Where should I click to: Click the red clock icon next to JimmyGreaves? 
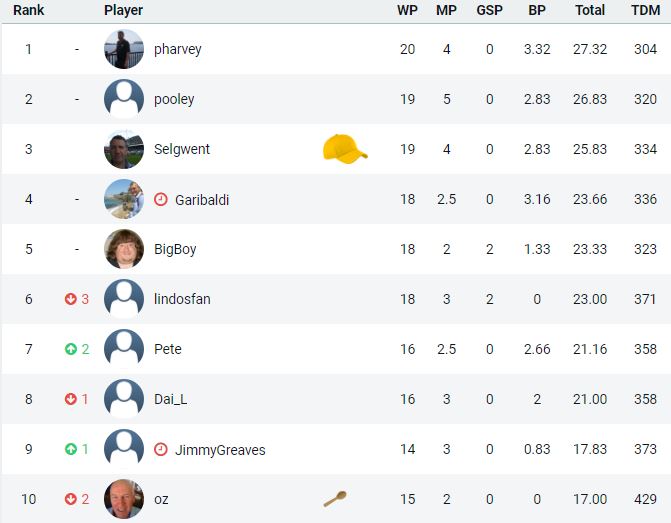(160, 449)
